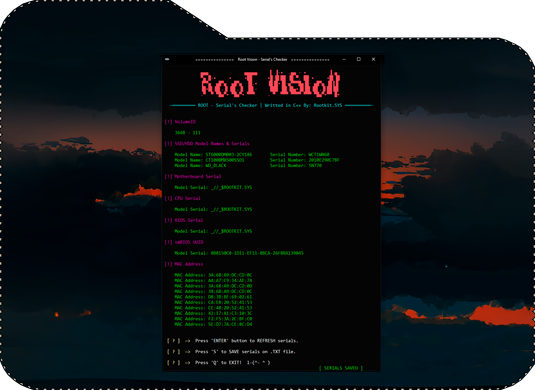The height and width of the screenshot is (390, 535).
Task: Select the 'Root Vision - Serial's Checker' title text
Action: pyautogui.click(x=262, y=59)
